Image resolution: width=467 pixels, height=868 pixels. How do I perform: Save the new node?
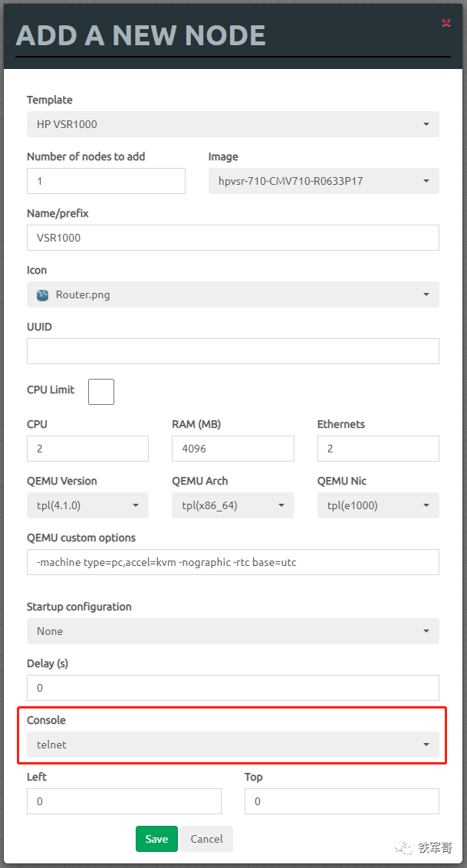point(156,839)
